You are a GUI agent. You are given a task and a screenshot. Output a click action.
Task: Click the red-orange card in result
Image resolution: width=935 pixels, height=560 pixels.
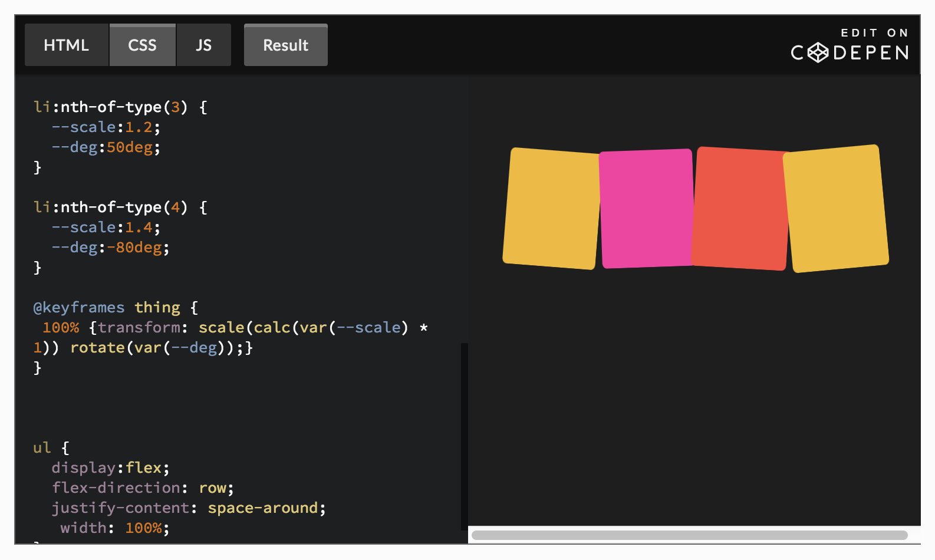tap(740, 208)
